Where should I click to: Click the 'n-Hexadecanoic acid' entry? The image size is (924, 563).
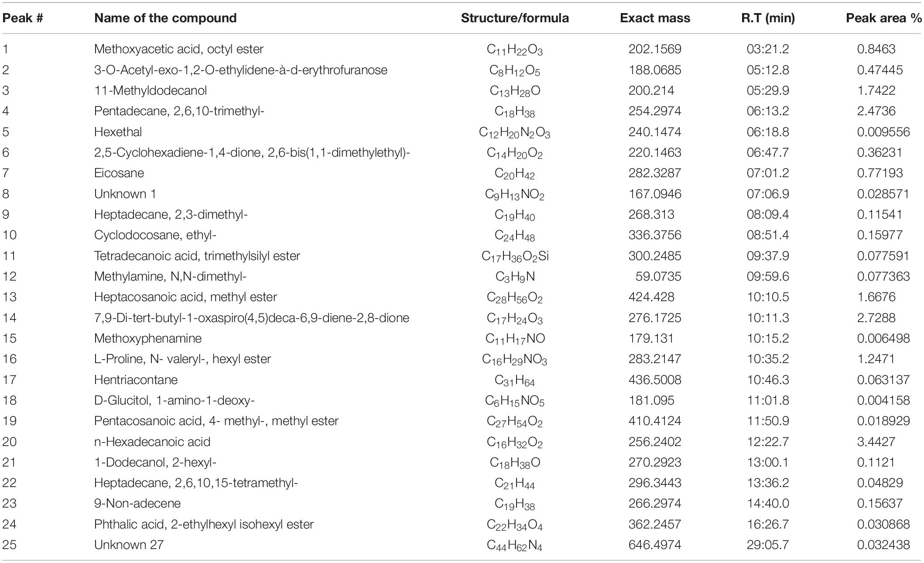pyautogui.click(x=152, y=442)
